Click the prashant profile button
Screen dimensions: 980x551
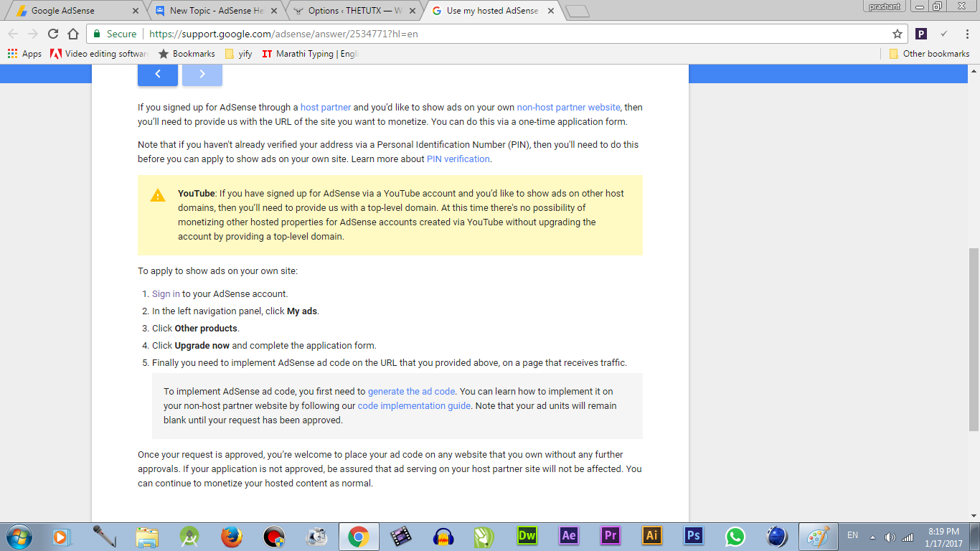[x=886, y=6]
